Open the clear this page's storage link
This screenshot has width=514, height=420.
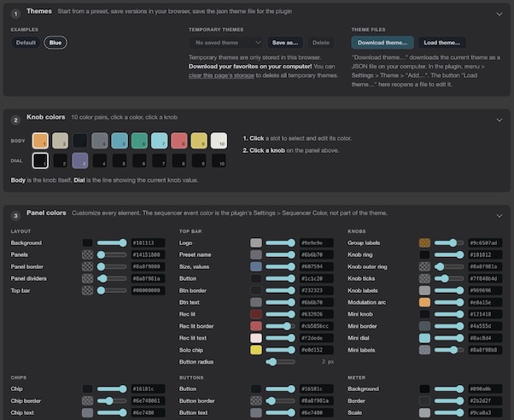tap(221, 75)
